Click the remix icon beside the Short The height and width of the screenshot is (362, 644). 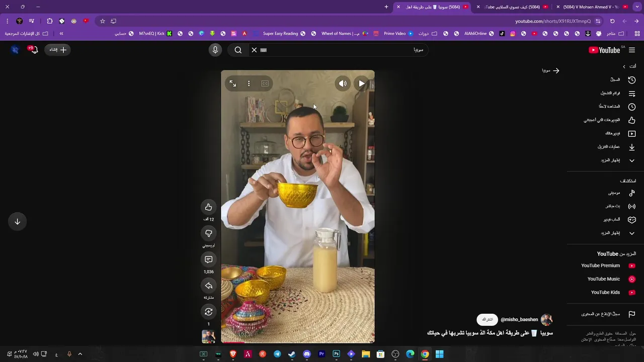(x=208, y=312)
